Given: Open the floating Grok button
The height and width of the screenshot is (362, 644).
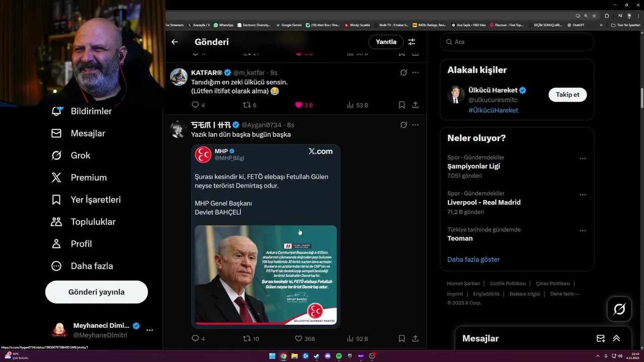Looking at the screenshot, I should (619, 309).
